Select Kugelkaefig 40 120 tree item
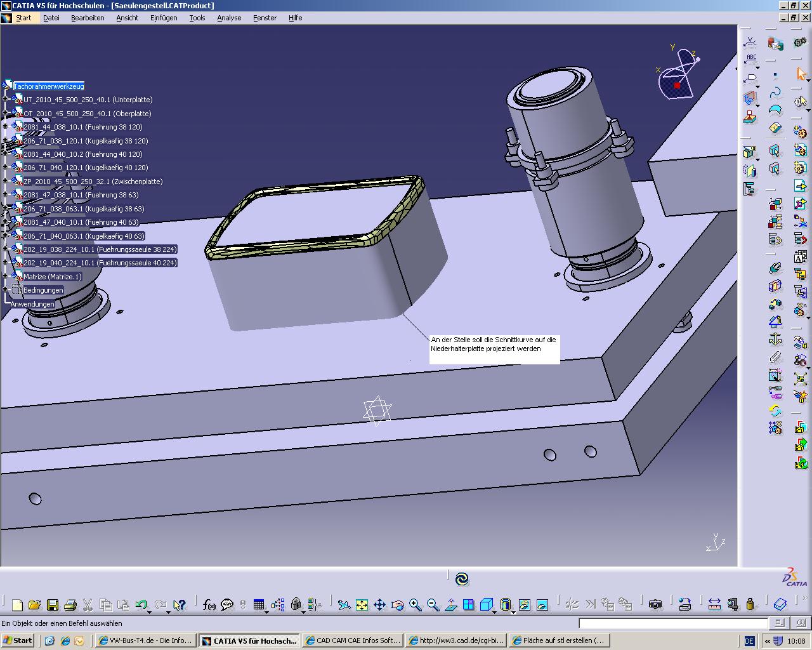The height and width of the screenshot is (650, 812). pos(86,168)
